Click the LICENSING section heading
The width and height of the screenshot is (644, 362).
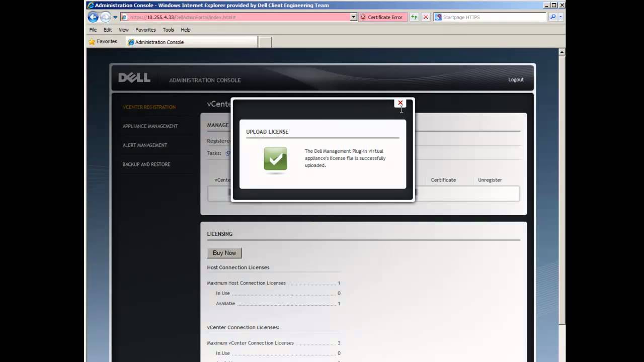[220, 234]
